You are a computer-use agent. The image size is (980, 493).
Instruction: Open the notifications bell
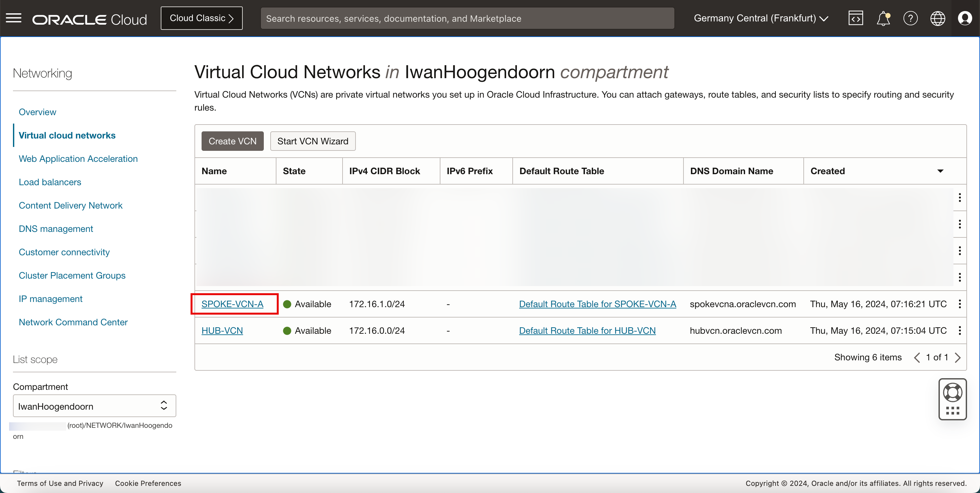click(883, 18)
